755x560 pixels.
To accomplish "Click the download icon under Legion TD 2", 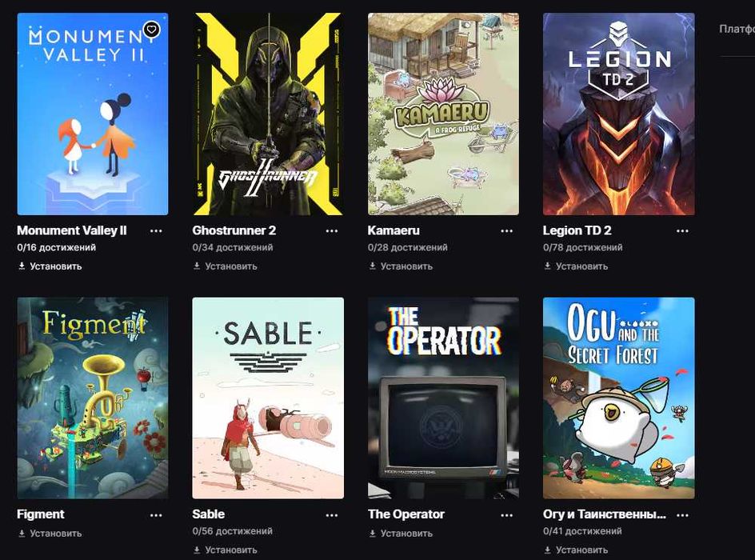I will click(x=548, y=266).
